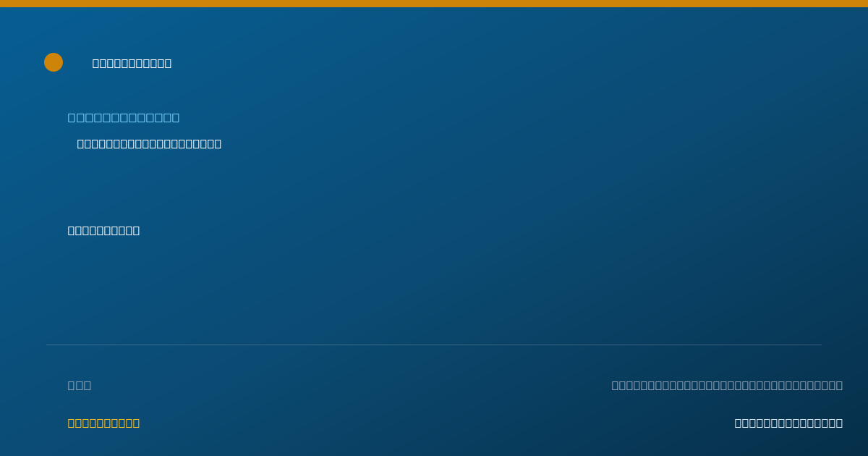The image size is (868, 456).
Task: Click the orange accent bar above the header
Action: tap(434, 4)
